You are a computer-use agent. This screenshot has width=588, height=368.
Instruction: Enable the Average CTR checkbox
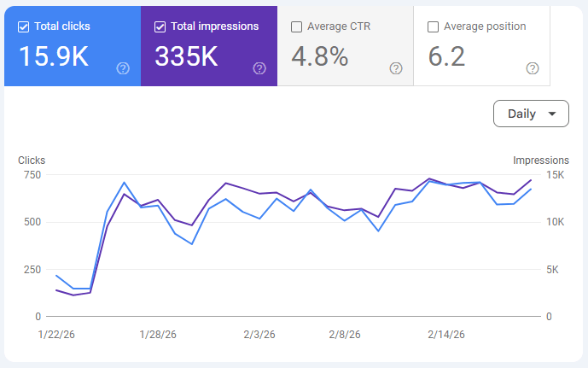tap(296, 27)
